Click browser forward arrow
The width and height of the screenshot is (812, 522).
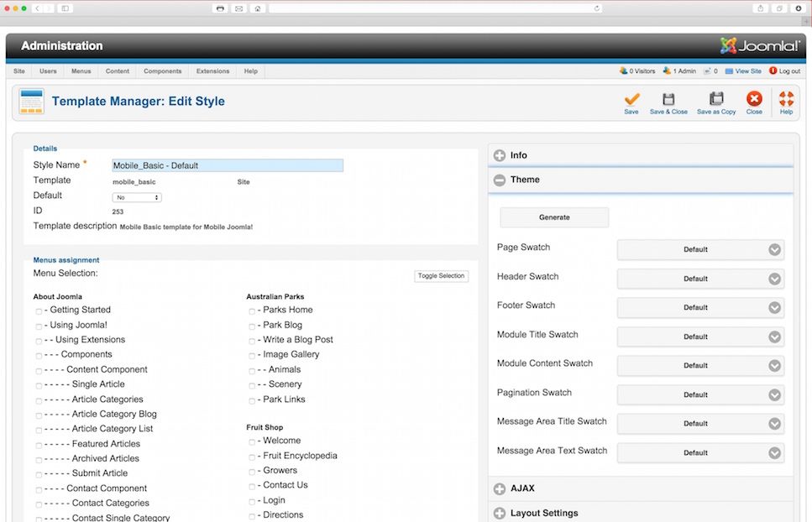click(48, 8)
